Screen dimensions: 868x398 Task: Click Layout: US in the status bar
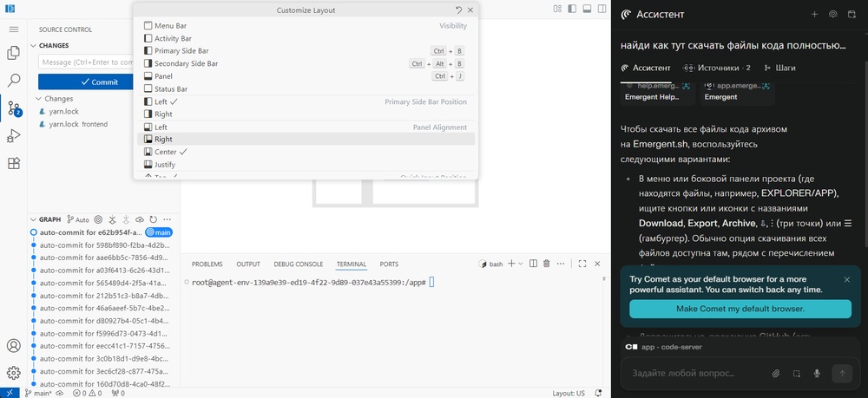(x=568, y=393)
